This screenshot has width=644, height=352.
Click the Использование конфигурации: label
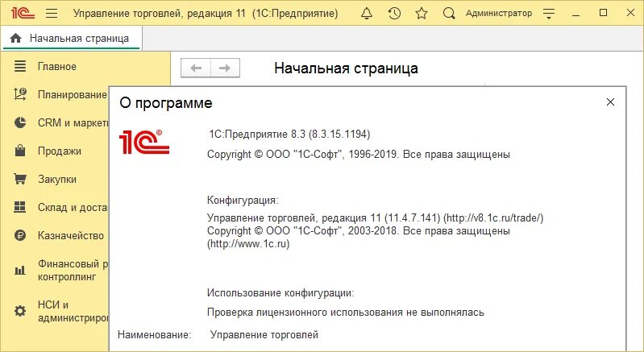coord(280,293)
